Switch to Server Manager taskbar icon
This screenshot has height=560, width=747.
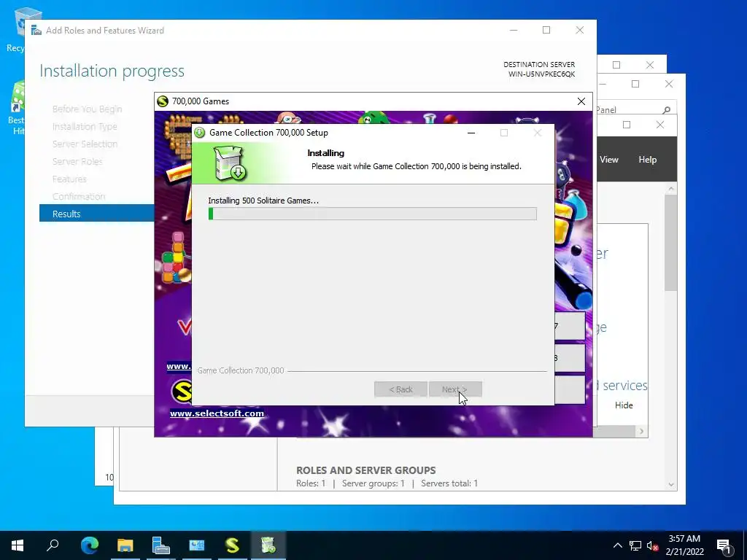coord(161,545)
